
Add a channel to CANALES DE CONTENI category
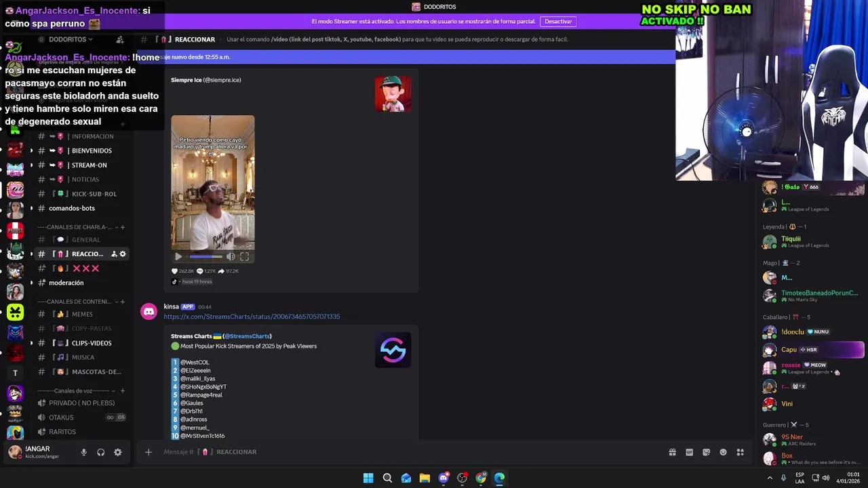coord(123,302)
